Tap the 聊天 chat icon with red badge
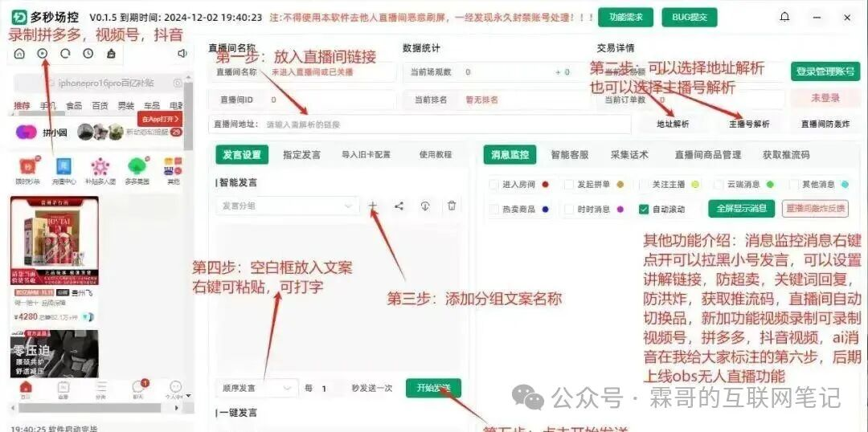The height and width of the screenshot is (432, 868). (x=138, y=387)
